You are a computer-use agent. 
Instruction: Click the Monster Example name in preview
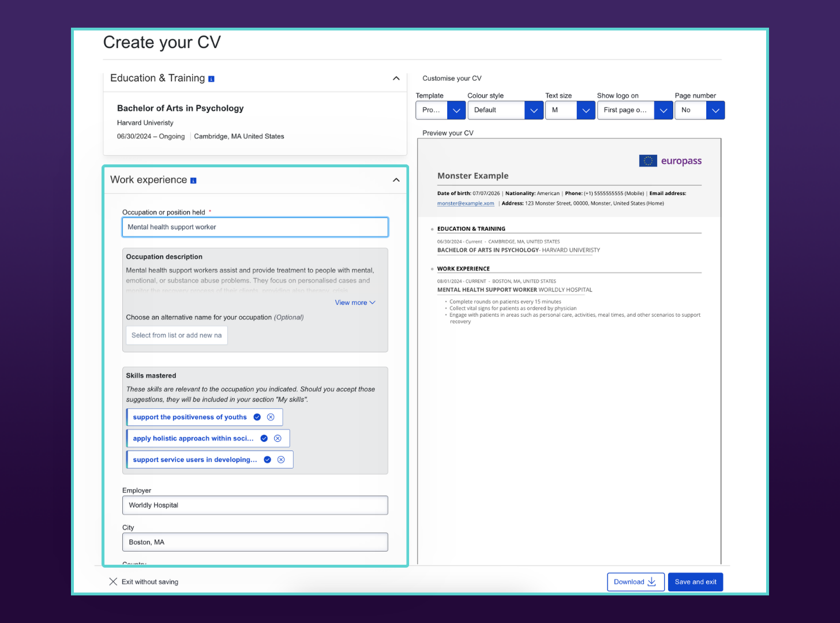click(x=473, y=176)
